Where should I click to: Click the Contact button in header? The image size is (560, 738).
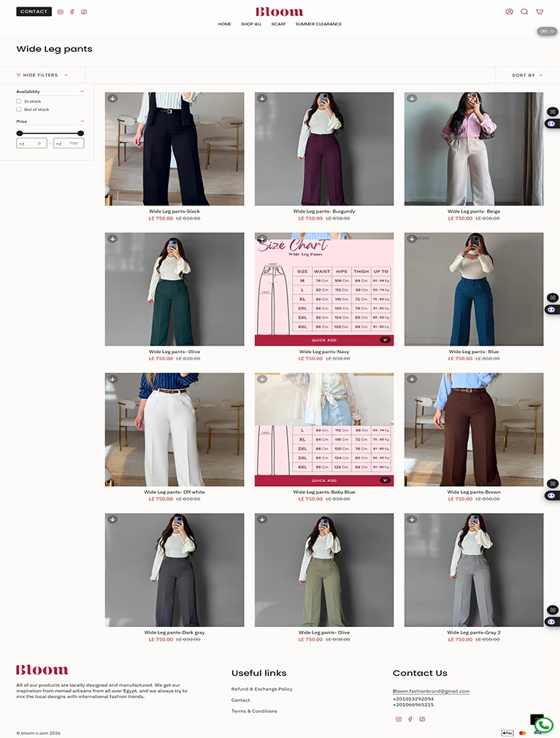pos(34,12)
